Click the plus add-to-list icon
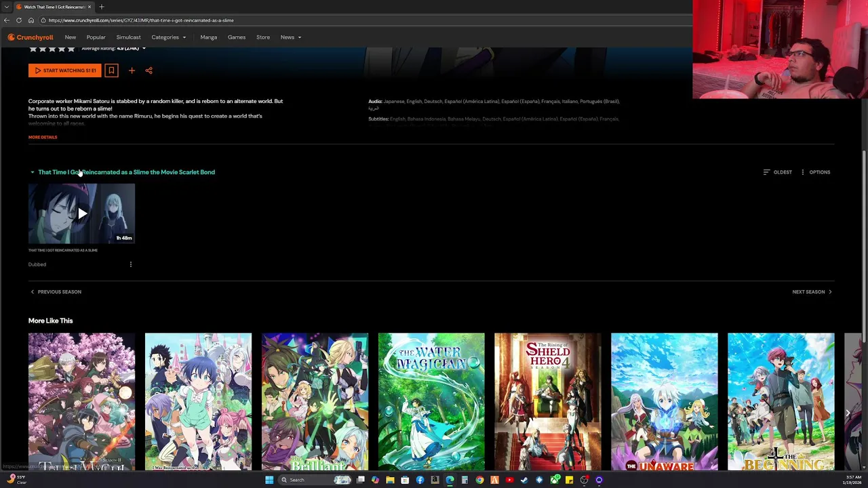Screen dimensions: 868x488 [x=132, y=70]
